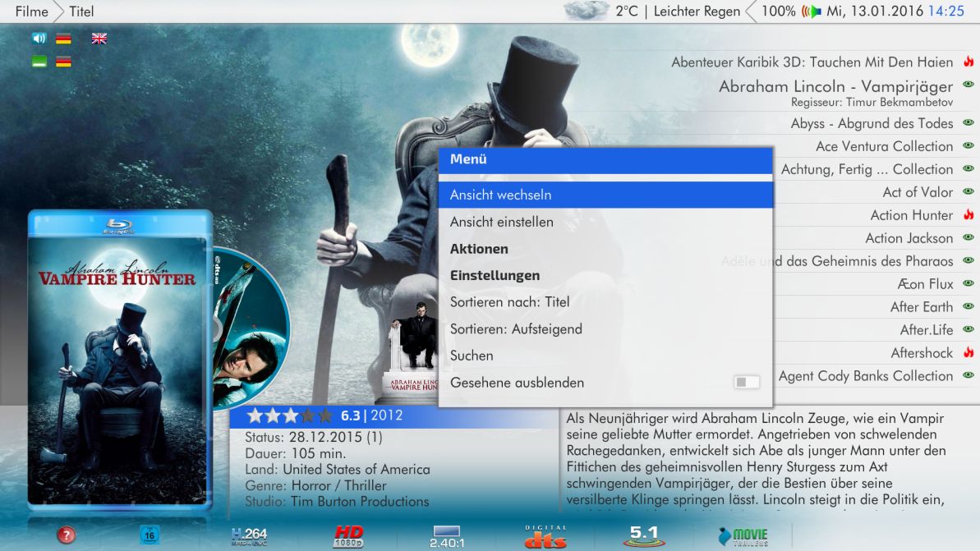The height and width of the screenshot is (551, 980).
Task: Click the HD 1080p resolution icon
Action: (348, 536)
